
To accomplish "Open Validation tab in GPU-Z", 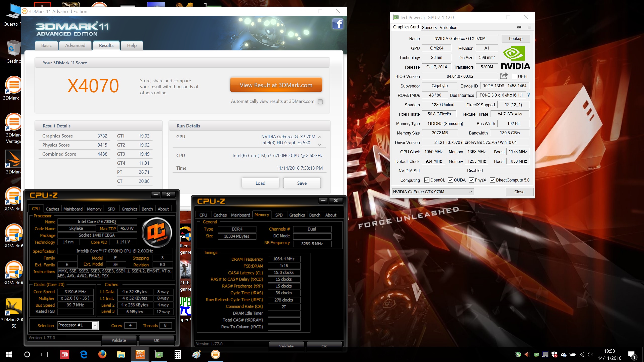I will [448, 27].
